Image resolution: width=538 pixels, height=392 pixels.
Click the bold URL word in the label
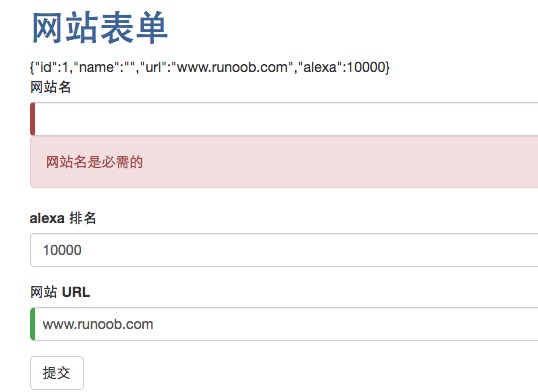[x=76, y=292]
